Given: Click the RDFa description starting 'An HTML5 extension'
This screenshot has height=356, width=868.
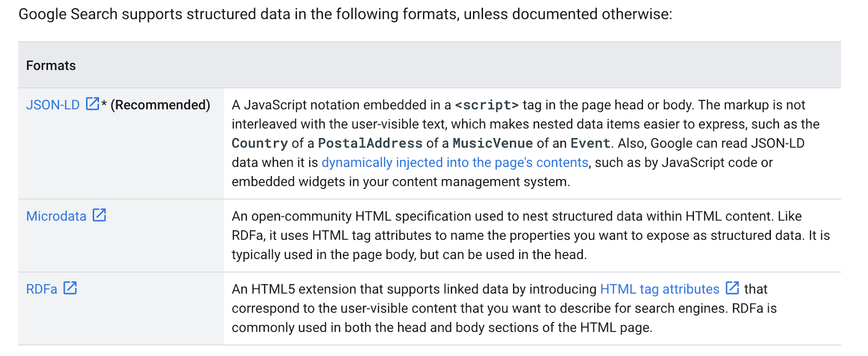Looking at the screenshot, I should coord(504,308).
